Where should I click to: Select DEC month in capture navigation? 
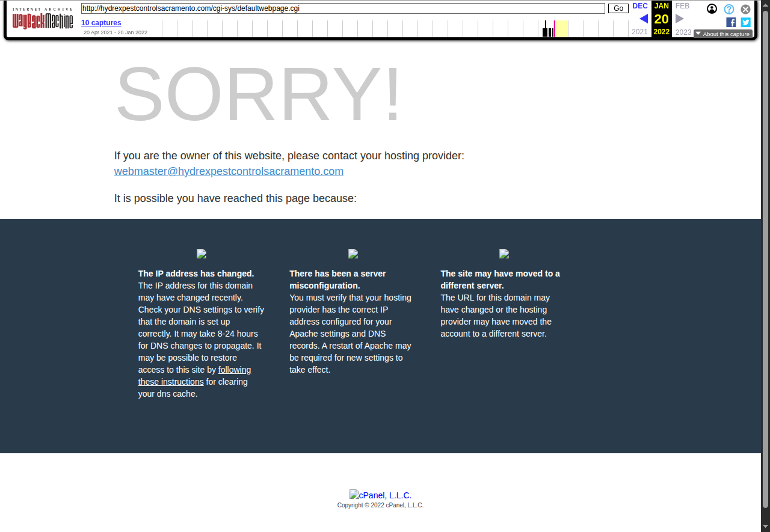point(640,6)
